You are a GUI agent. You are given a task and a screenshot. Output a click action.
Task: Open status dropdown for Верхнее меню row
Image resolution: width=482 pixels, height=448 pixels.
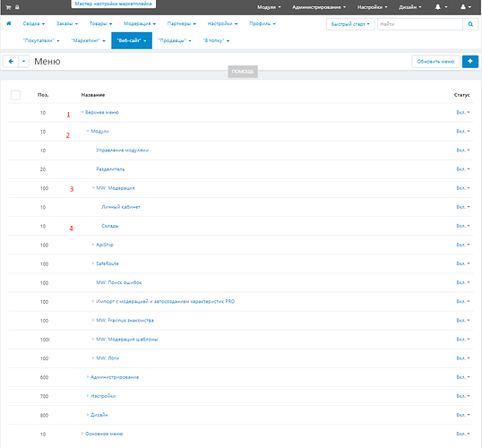click(x=463, y=113)
